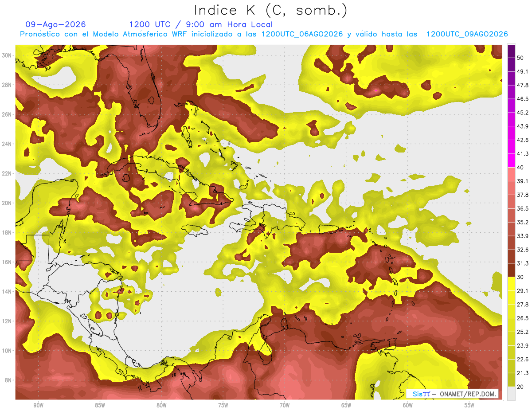This screenshot has height=411, width=532.
Task: Click the color scale value 33.9
Action: point(523,236)
